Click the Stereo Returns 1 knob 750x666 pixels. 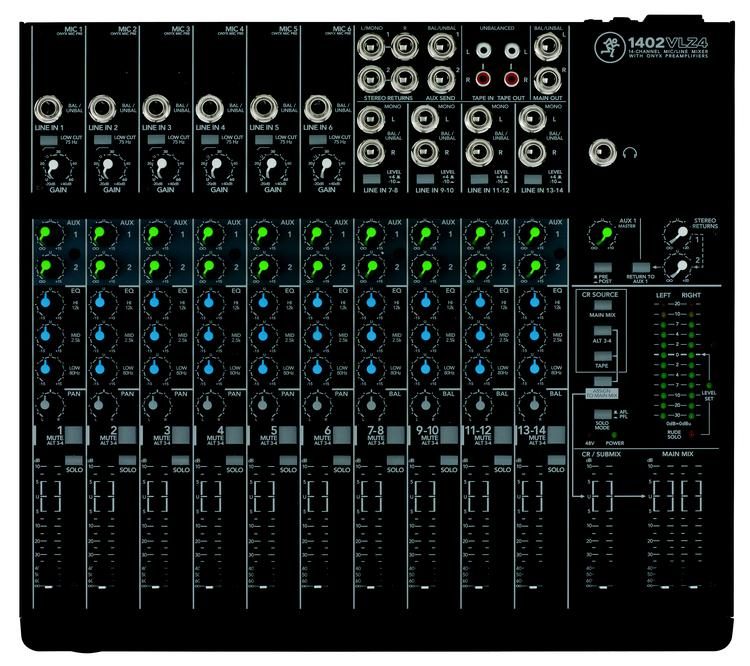(679, 234)
